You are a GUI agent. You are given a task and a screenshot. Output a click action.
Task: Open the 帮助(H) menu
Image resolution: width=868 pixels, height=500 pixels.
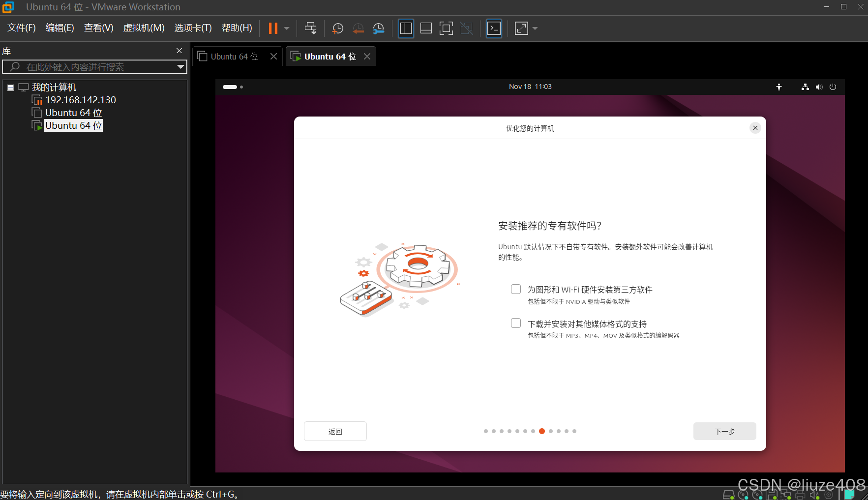pyautogui.click(x=237, y=28)
